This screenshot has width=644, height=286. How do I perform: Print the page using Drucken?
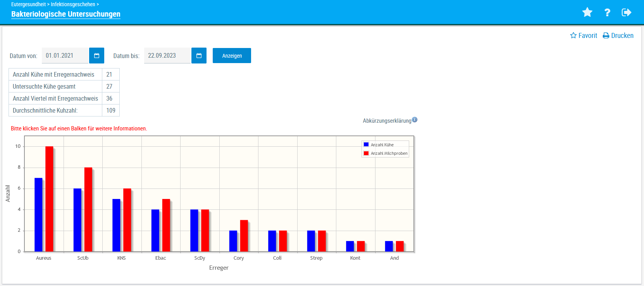(x=618, y=36)
